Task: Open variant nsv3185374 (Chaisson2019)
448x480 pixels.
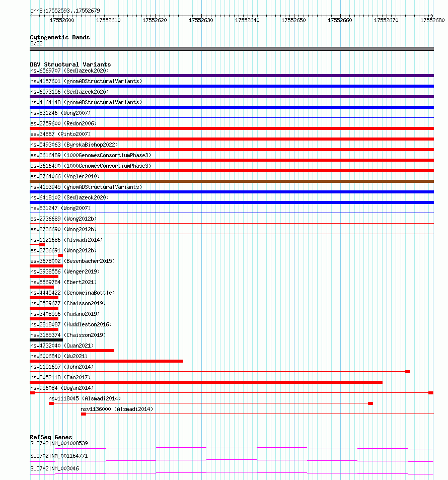Action: 68,335
